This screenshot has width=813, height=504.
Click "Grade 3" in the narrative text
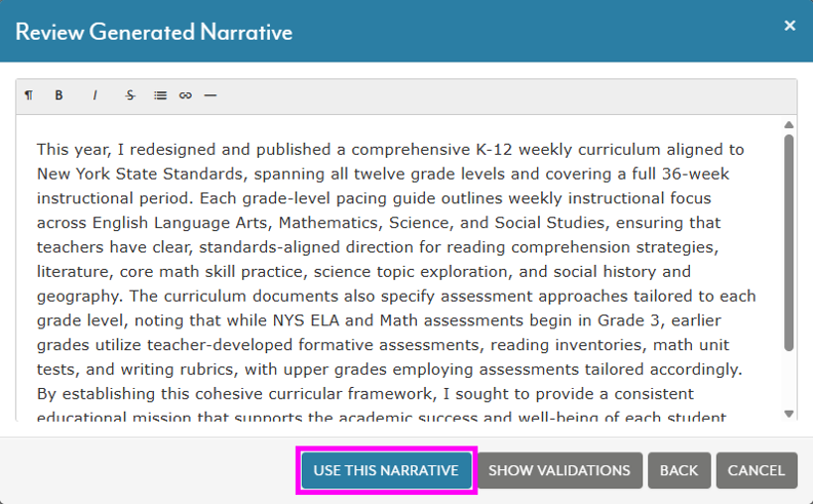(x=629, y=320)
